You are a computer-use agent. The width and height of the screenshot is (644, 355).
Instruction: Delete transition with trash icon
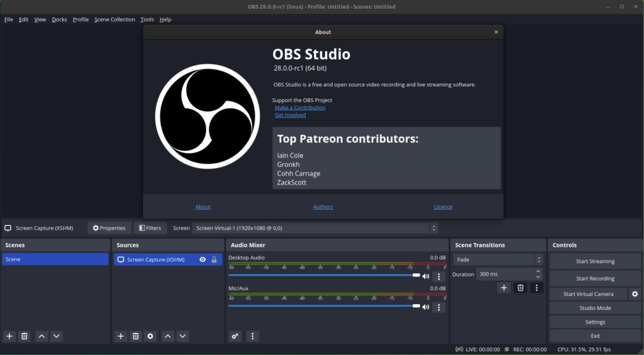point(520,288)
